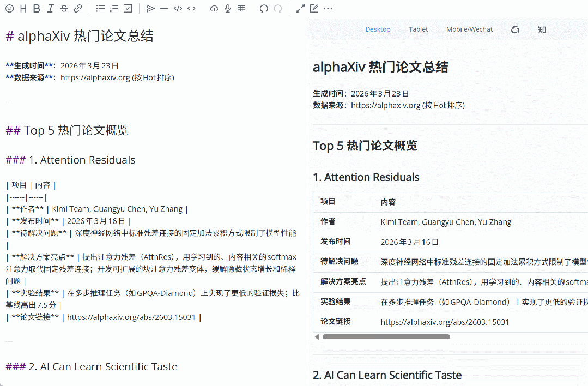Insert an ordered numbered list
Image resolution: width=588 pixels, height=386 pixels.
pyautogui.click(x=114, y=8)
